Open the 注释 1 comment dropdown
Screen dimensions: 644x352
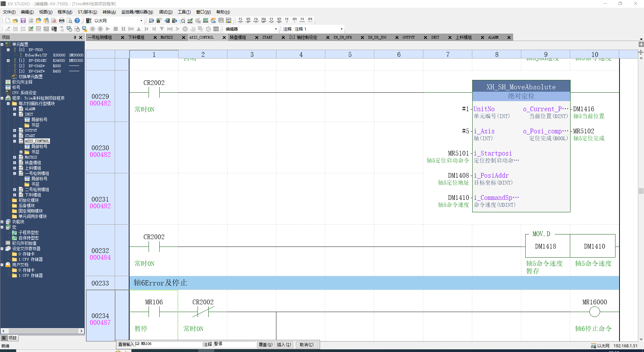341,29
